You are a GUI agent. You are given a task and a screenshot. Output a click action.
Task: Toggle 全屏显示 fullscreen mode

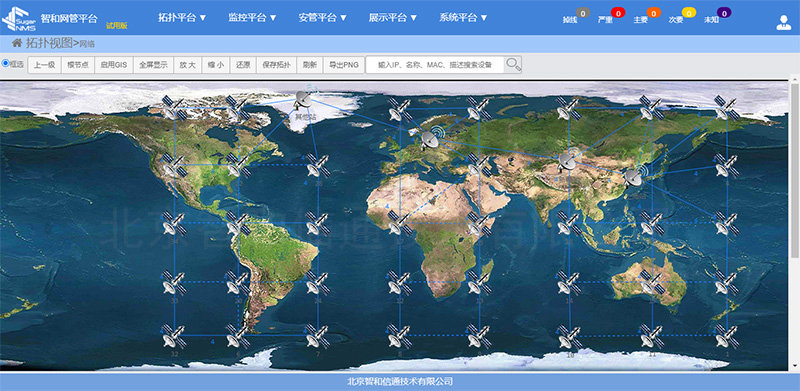point(154,65)
